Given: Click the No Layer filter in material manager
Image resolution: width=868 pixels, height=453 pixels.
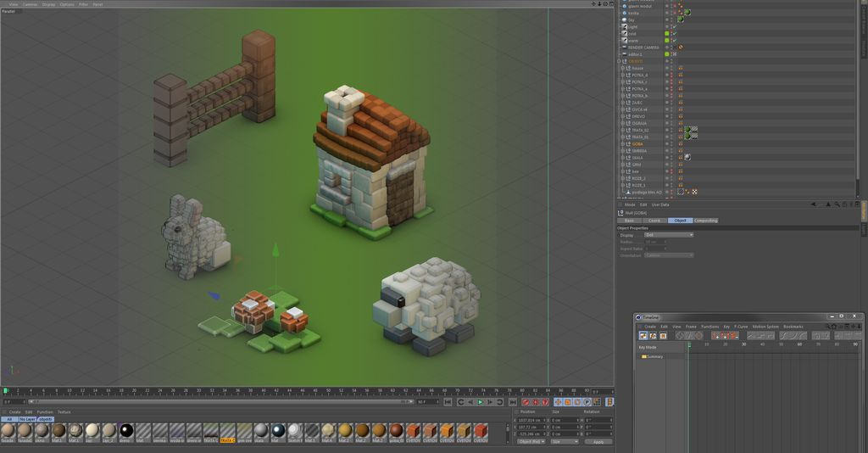Looking at the screenshot, I should [28, 419].
